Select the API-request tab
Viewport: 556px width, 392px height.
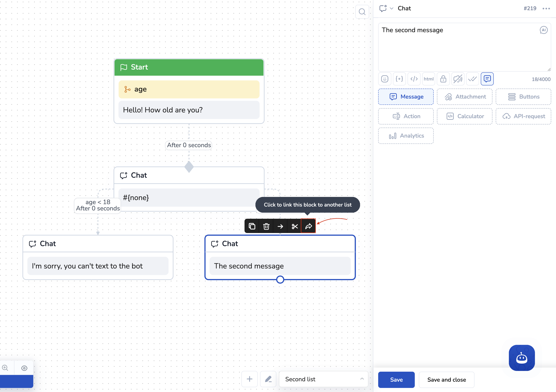(523, 116)
